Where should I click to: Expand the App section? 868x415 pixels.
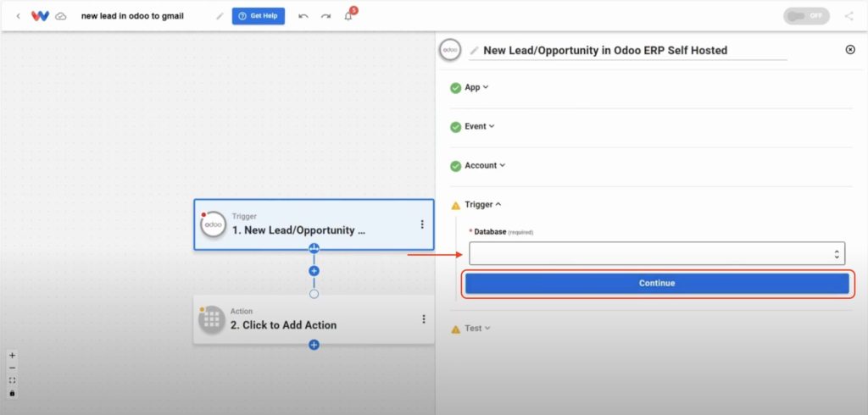[476, 87]
